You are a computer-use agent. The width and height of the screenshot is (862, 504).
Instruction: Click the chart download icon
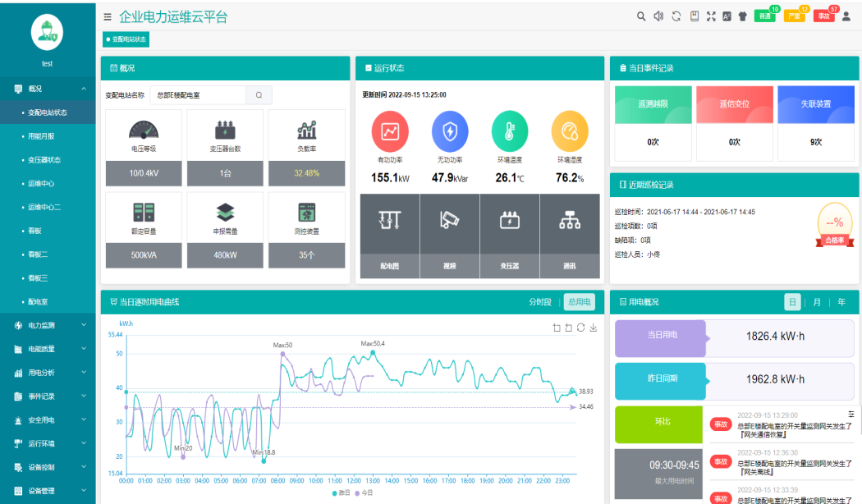coord(593,328)
